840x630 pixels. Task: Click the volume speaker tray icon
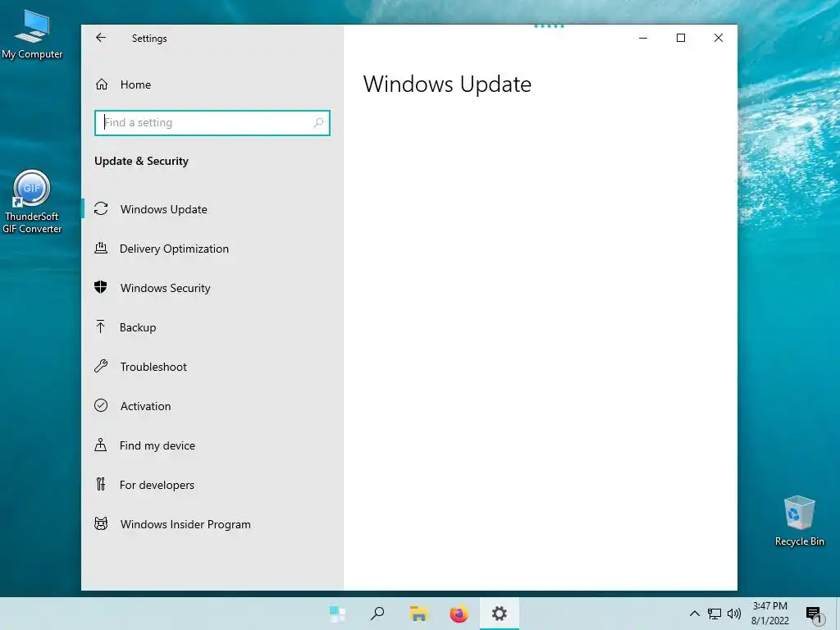[734, 614]
